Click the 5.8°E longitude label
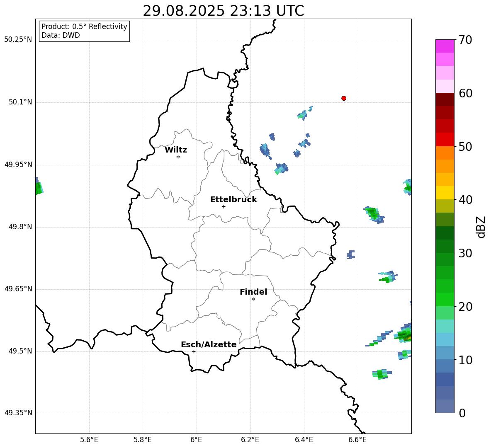 coord(143,440)
